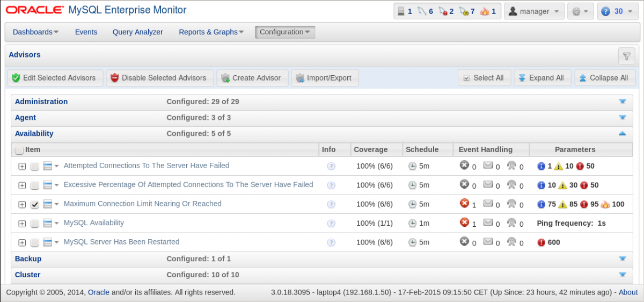Click the Select All button
This screenshot has height=302, width=644.
pyautogui.click(x=484, y=78)
